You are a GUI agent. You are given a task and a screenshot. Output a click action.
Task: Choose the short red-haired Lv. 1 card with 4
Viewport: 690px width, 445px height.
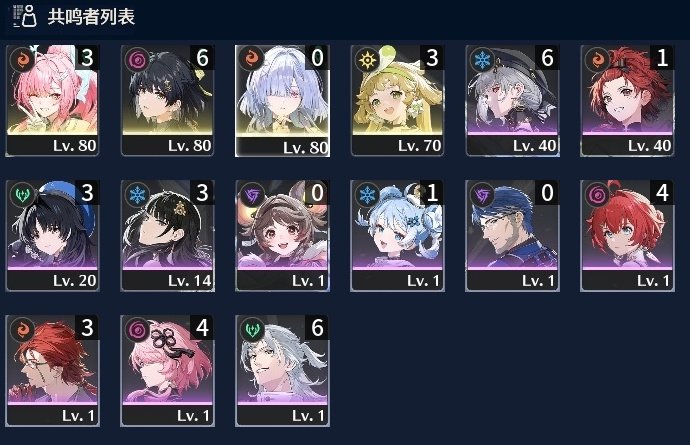tap(627, 235)
